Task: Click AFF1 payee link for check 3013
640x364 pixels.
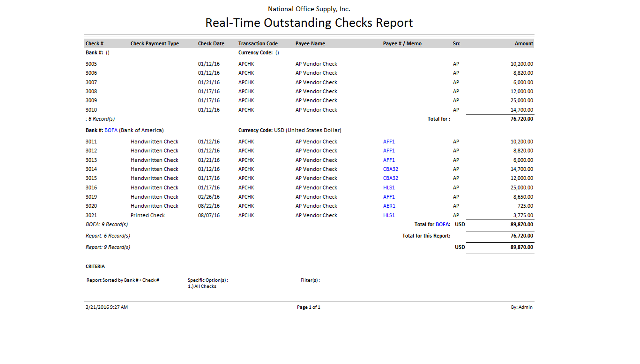Action: tap(388, 160)
